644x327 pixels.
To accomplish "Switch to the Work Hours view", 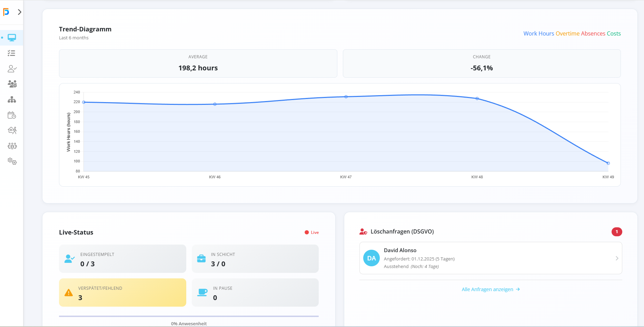I will pos(538,33).
